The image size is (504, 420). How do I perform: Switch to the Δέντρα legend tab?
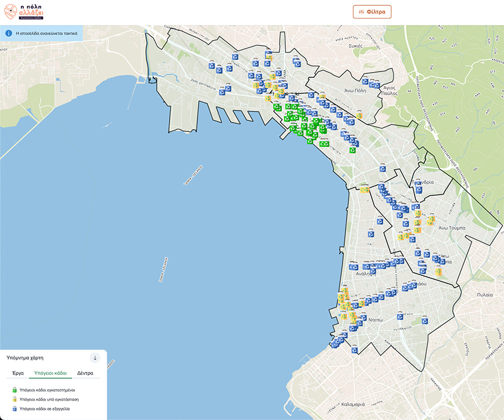pyautogui.click(x=85, y=373)
